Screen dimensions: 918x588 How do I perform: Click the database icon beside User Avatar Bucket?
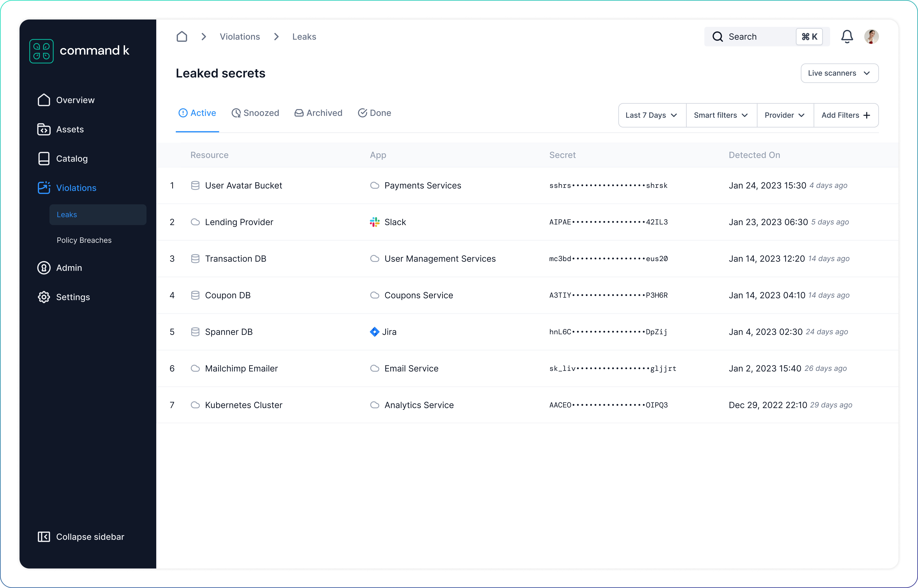[195, 186]
